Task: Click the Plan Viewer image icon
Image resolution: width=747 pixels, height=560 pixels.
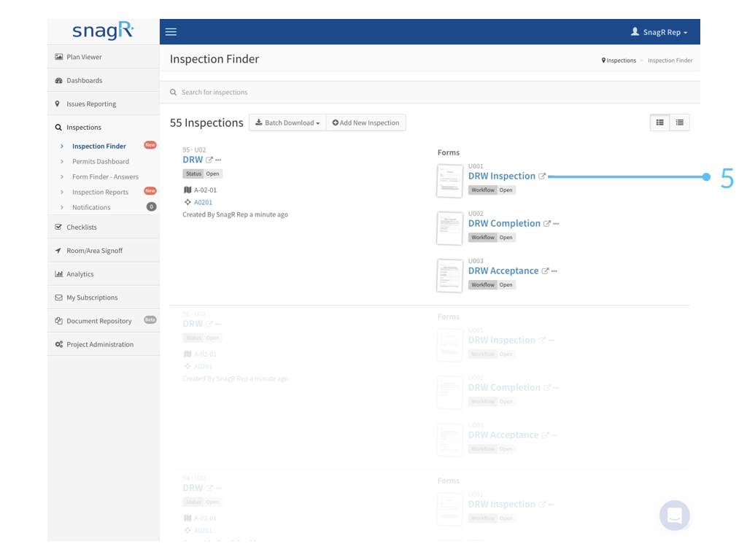Action: [x=58, y=57]
